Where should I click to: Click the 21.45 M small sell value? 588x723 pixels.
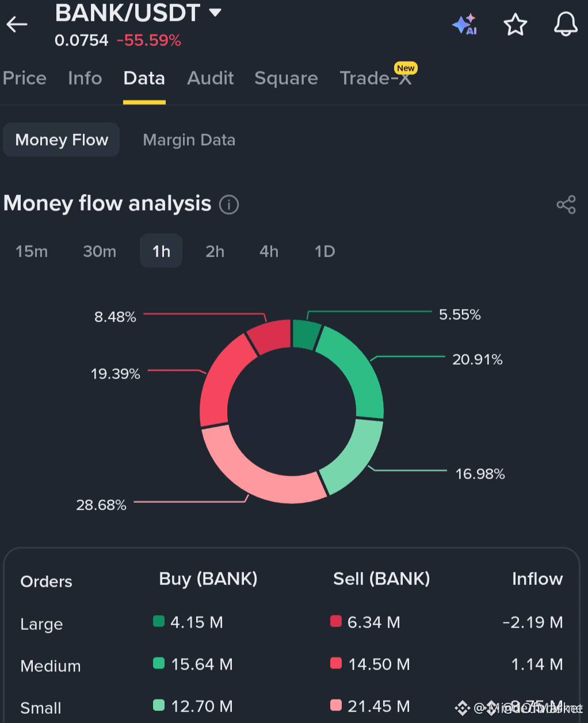379,706
